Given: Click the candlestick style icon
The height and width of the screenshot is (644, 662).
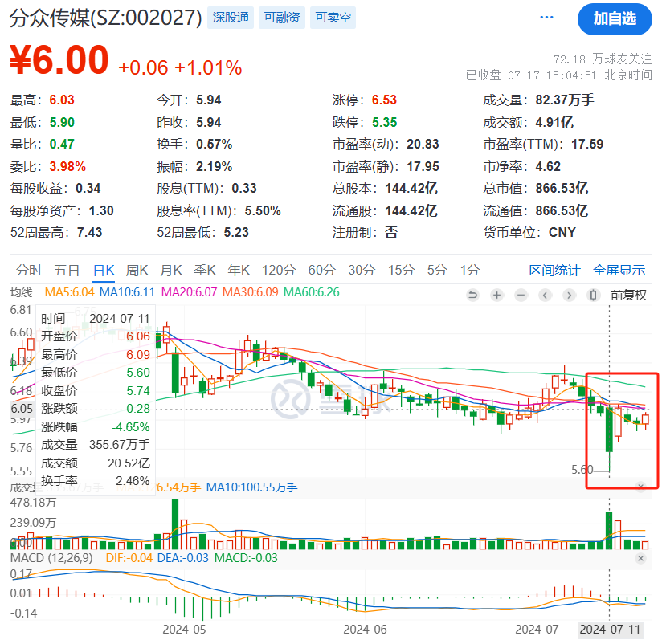Looking at the screenshot, I should pyautogui.click(x=593, y=295).
